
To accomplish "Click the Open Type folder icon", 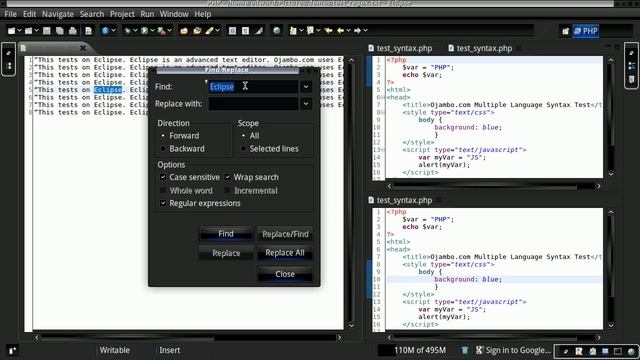I will [184, 31].
